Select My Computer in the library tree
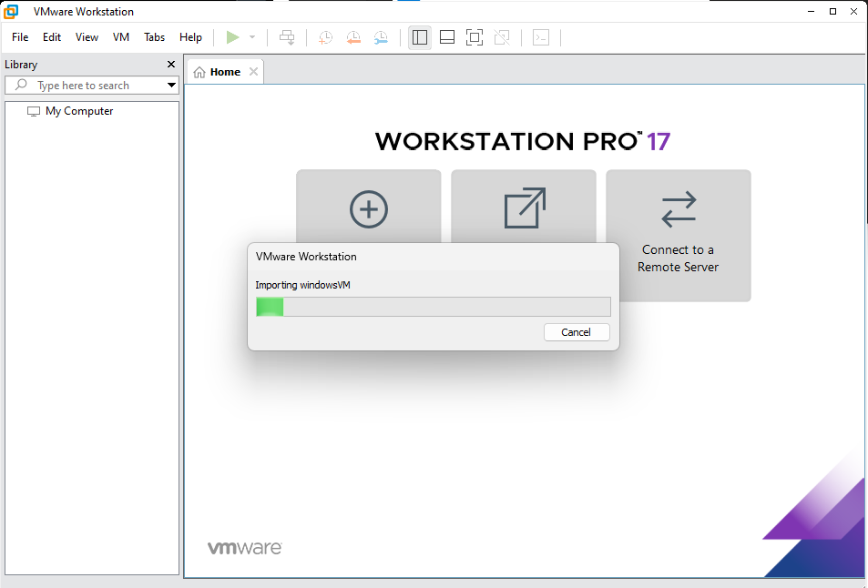The height and width of the screenshot is (588, 868). [x=79, y=111]
